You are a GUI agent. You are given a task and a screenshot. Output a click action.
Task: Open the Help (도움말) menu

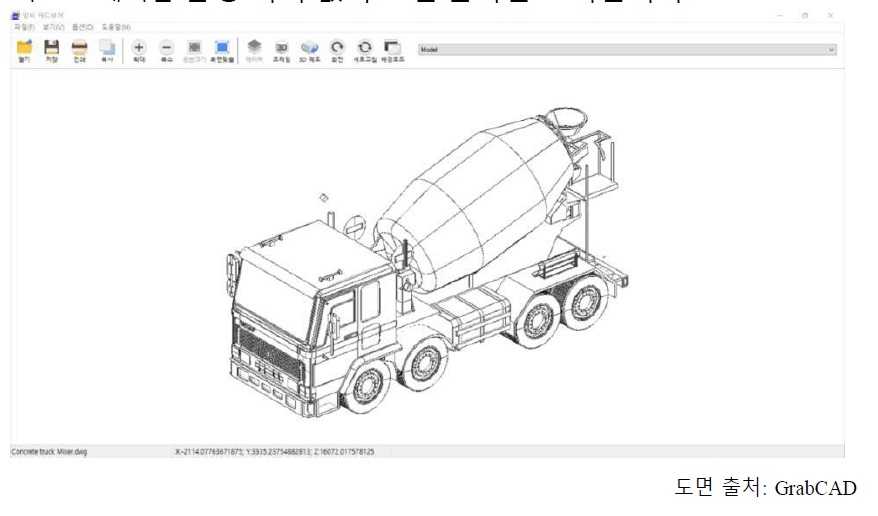tap(116, 27)
